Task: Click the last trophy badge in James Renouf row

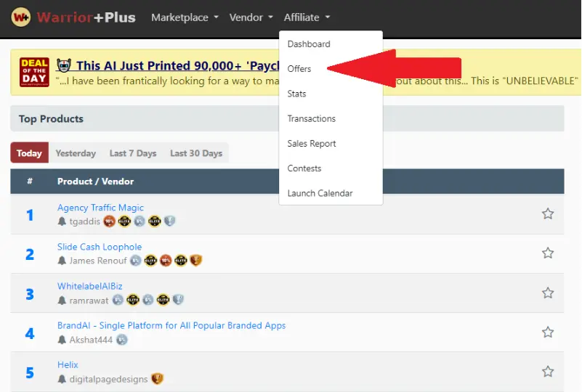Action: (x=196, y=261)
